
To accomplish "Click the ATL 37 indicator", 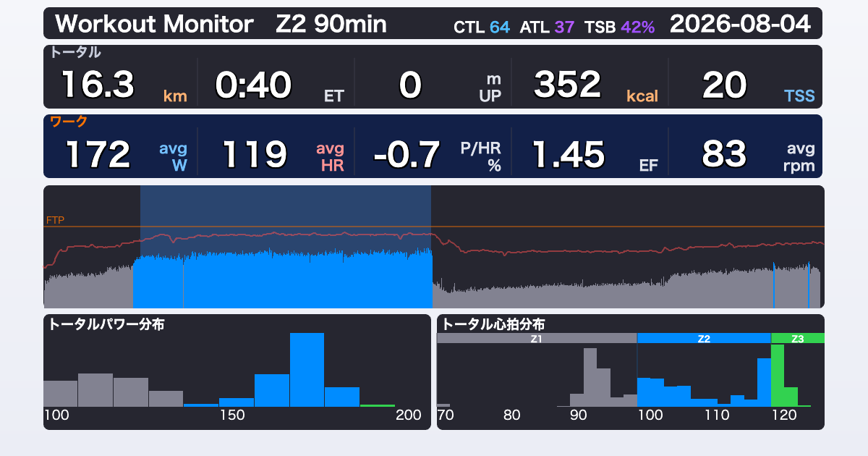I will coord(547,28).
